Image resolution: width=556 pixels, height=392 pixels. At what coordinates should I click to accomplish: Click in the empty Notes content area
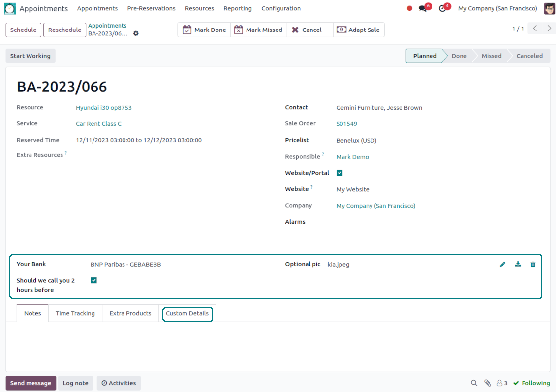[x=278, y=346]
